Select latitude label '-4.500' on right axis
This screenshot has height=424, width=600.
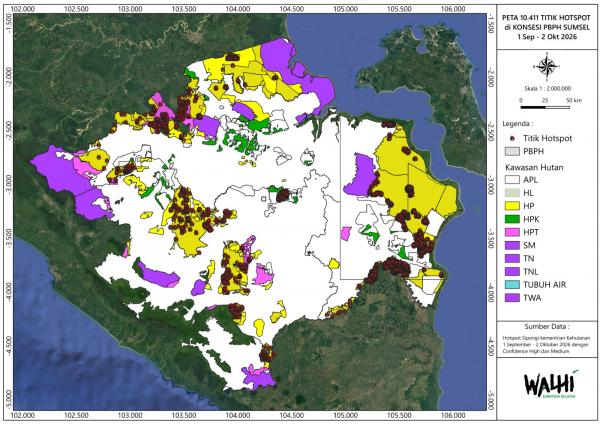pyautogui.click(x=491, y=347)
